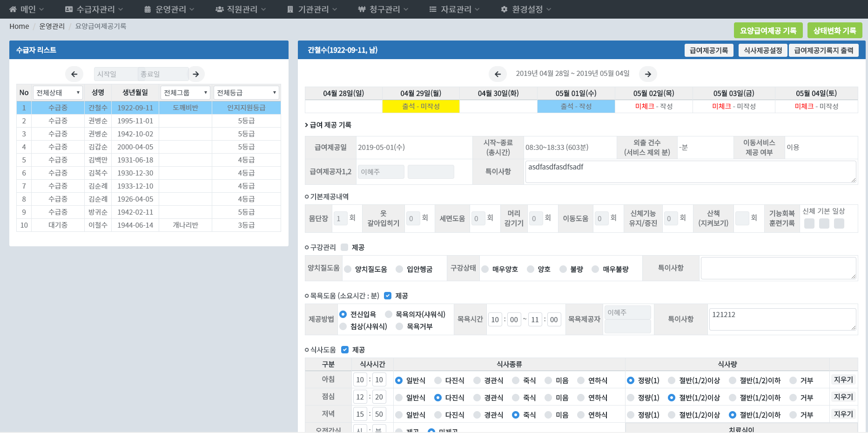Image resolution: width=868 pixels, height=433 pixels.
Task: Click the building icon for 기관관리
Action: tap(290, 9)
